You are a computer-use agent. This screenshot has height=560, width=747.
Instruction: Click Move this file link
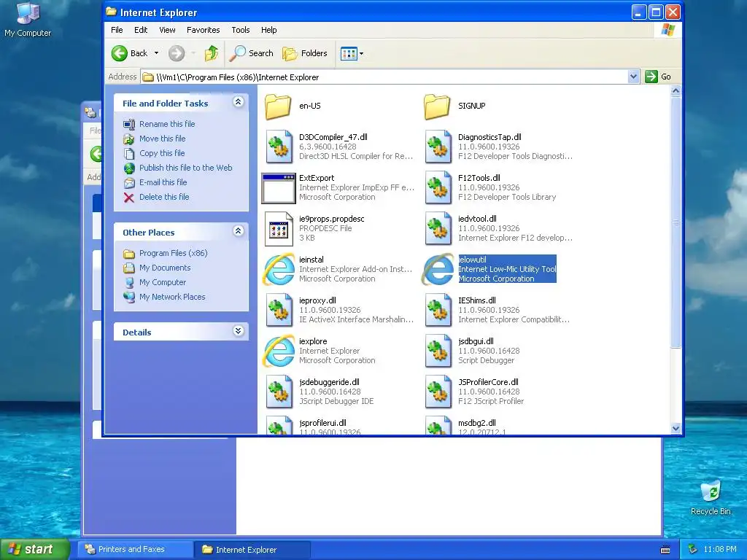163,139
